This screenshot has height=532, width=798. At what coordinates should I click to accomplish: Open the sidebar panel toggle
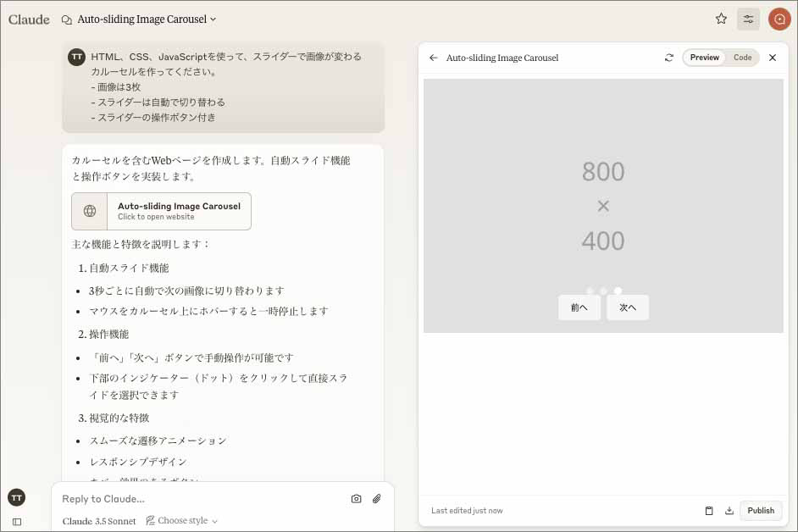[17, 522]
